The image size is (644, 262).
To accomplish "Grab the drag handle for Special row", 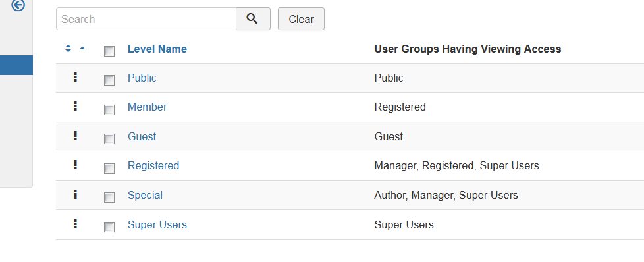I will 75,194.
